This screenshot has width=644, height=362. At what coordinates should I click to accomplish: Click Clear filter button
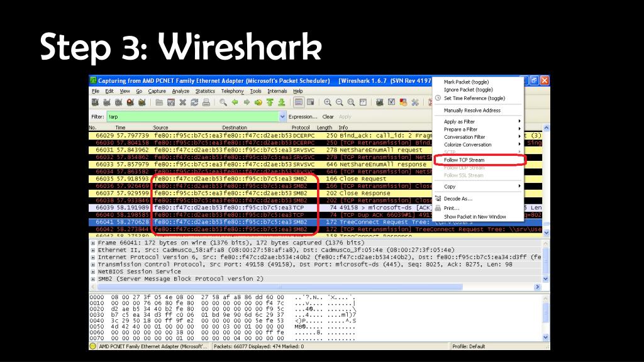coord(328,117)
